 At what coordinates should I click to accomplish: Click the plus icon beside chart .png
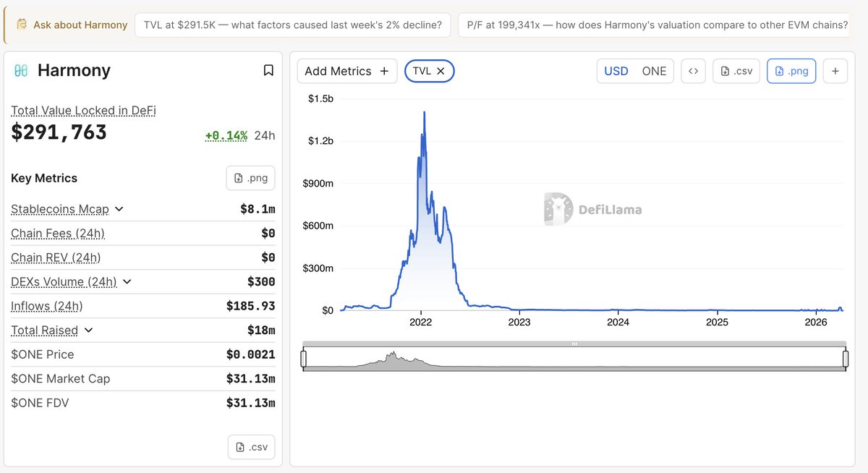(x=835, y=71)
